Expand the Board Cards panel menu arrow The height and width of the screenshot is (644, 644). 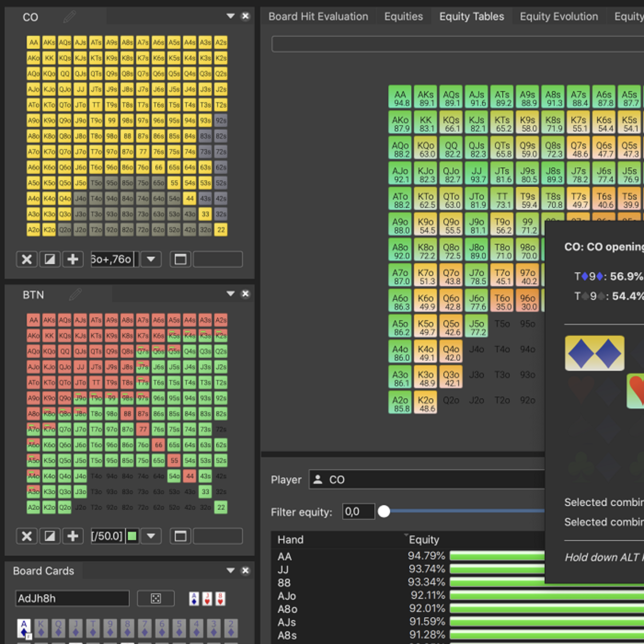(230, 571)
